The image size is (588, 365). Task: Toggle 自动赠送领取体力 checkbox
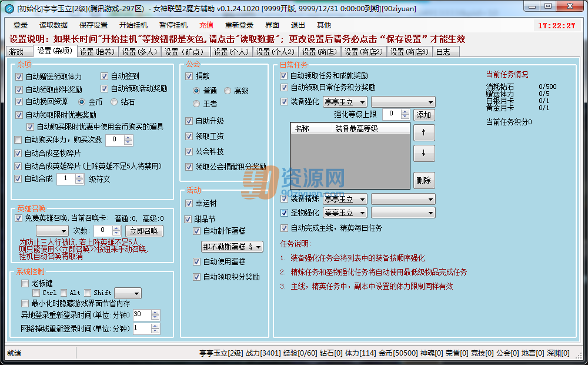pyautogui.click(x=19, y=77)
